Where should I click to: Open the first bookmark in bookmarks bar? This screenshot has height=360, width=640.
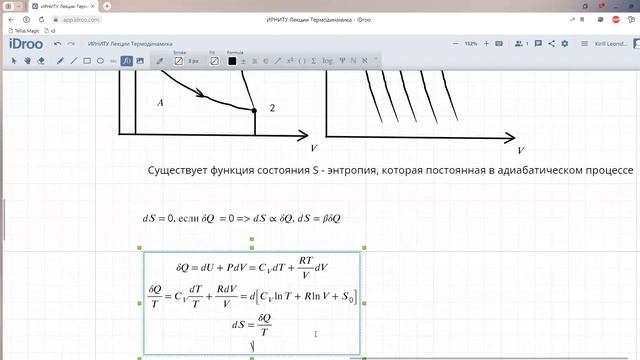click(x=24, y=31)
